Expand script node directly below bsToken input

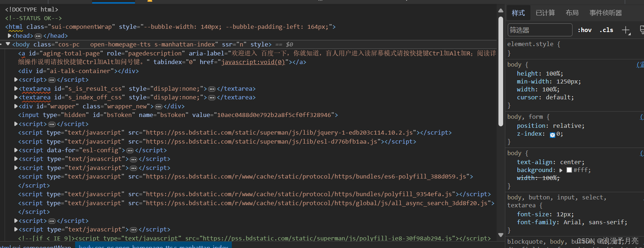(x=16, y=124)
